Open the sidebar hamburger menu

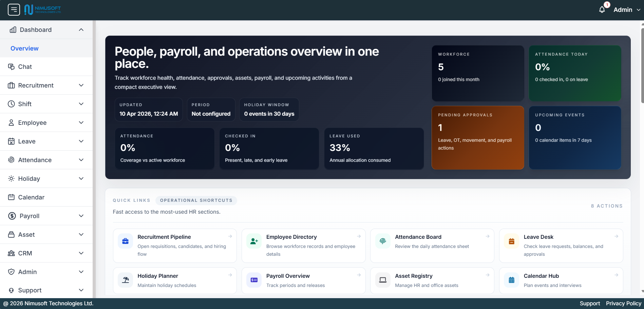pos(14,9)
